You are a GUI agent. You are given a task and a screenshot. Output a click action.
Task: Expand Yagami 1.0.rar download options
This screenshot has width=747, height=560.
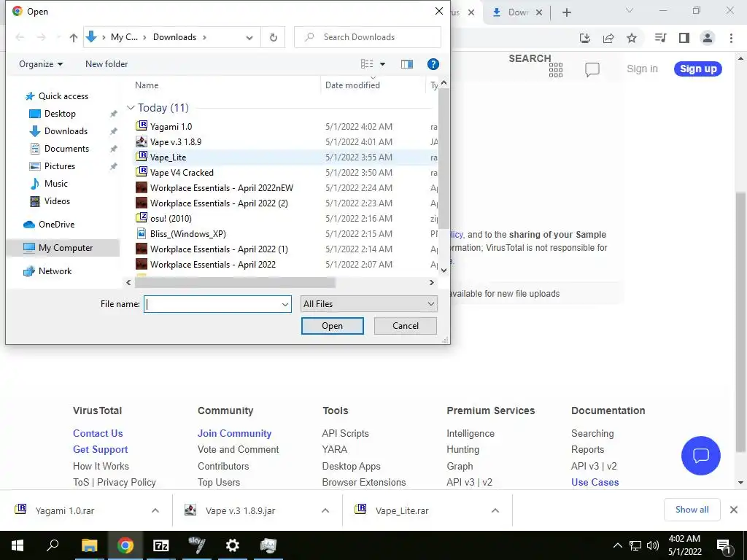point(155,510)
